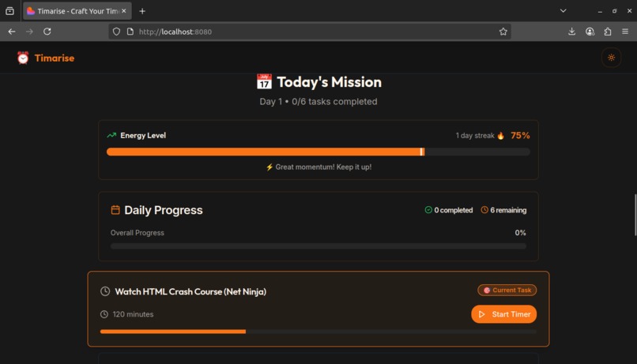Screen dimensions: 637x364
Task: Select the Timarise browser tab
Action: (77, 11)
